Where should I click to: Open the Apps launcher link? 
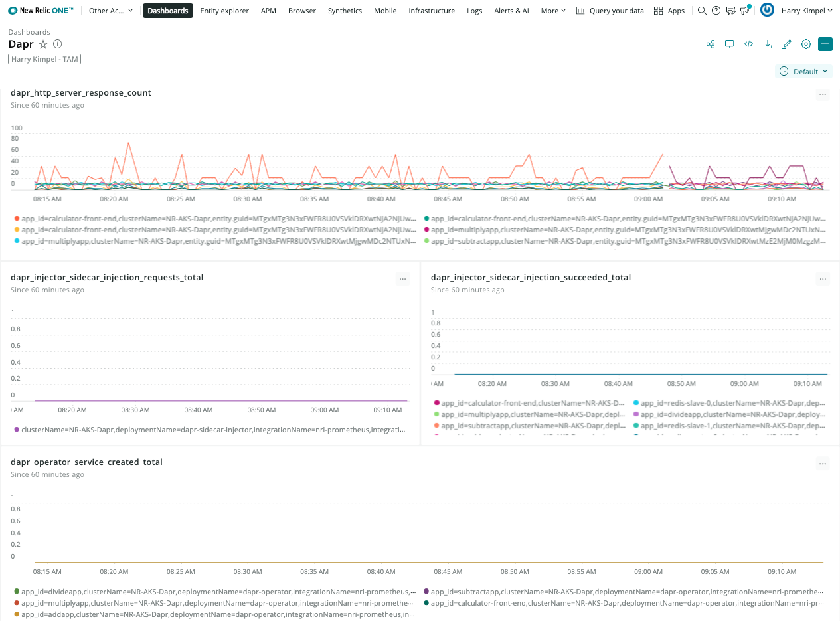676,11
